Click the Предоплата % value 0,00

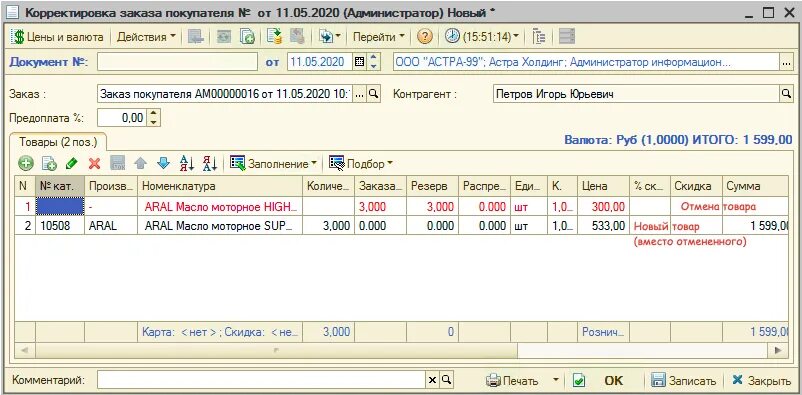122,118
